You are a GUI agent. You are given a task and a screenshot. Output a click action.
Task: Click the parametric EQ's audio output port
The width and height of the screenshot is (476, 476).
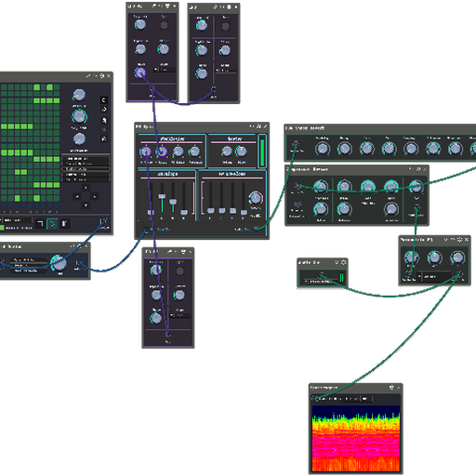[459, 273]
